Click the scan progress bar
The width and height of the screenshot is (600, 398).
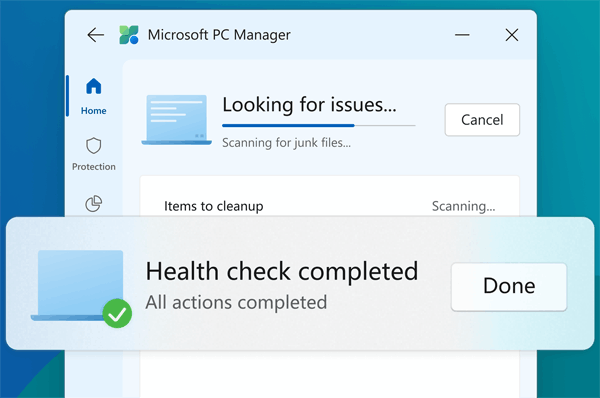[318, 125]
